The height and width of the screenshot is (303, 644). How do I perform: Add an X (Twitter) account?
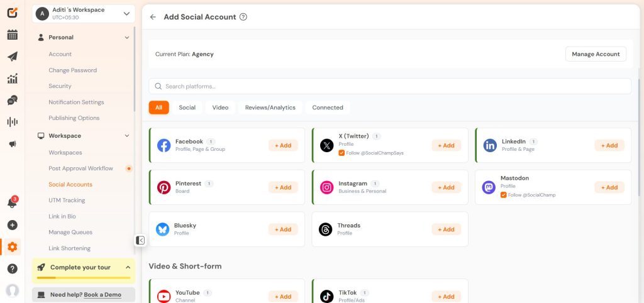pyautogui.click(x=446, y=145)
